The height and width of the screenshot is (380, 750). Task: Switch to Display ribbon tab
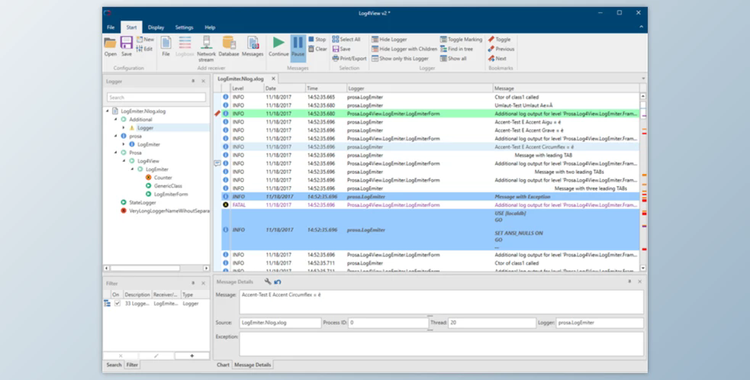[x=156, y=27]
